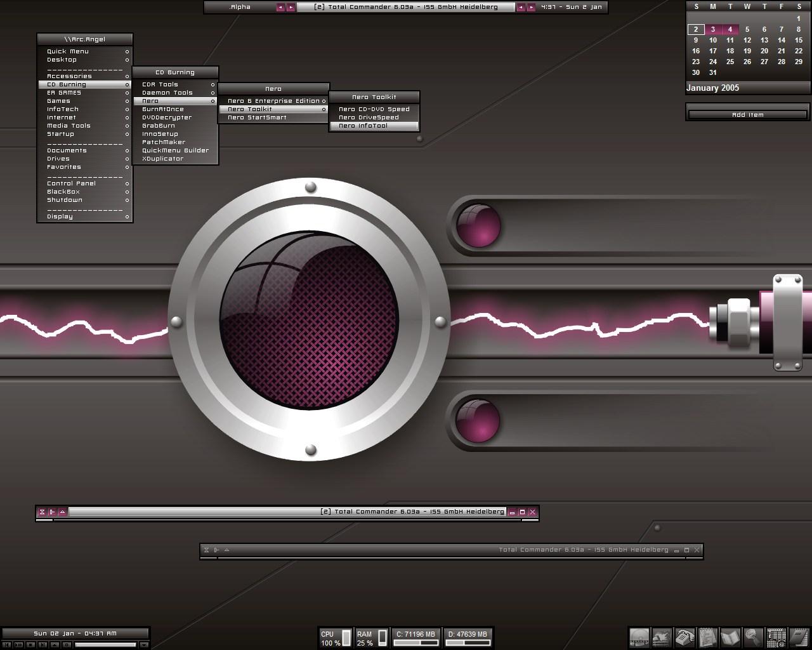
Task: Open the telephone icon in the dock
Action: point(684,637)
